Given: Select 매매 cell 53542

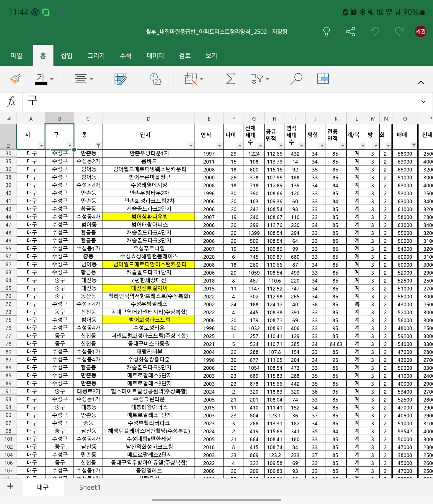Looking at the screenshot, I should pyautogui.click(x=405, y=432).
